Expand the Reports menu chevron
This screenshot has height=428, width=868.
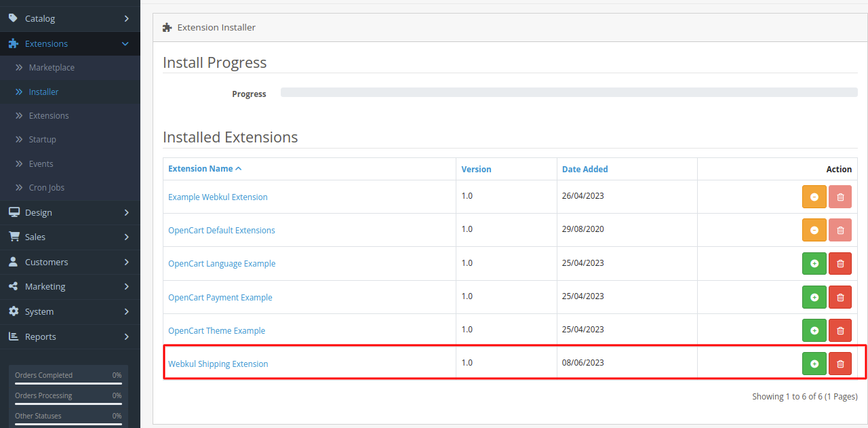[126, 336]
